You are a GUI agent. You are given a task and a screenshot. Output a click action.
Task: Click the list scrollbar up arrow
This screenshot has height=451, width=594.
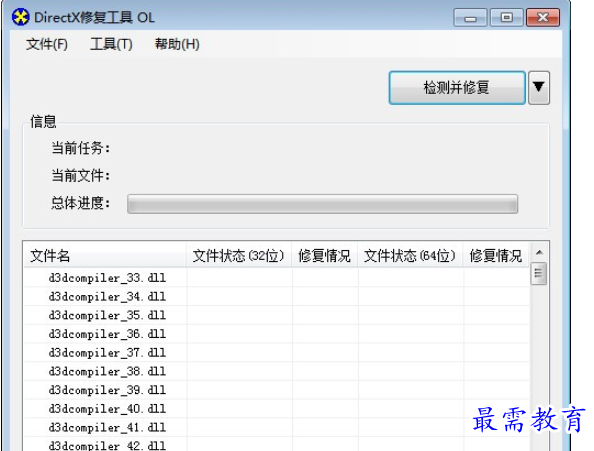coord(539,253)
